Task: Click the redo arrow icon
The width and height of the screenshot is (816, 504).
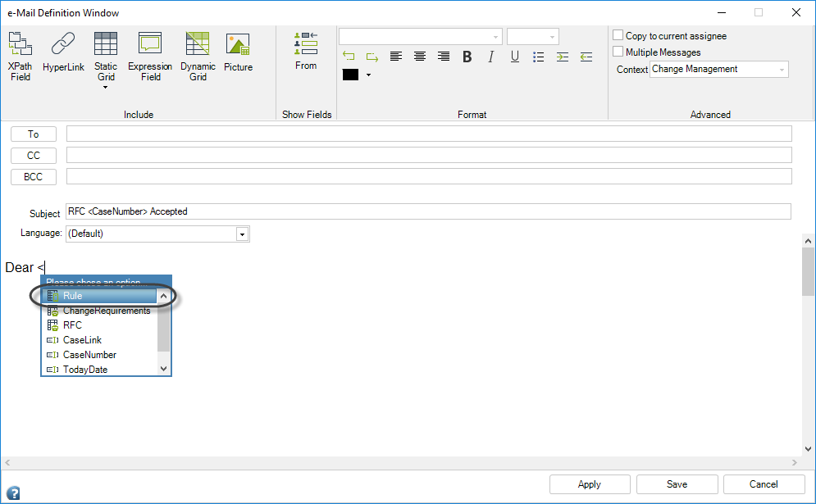Action: [372, 57]
